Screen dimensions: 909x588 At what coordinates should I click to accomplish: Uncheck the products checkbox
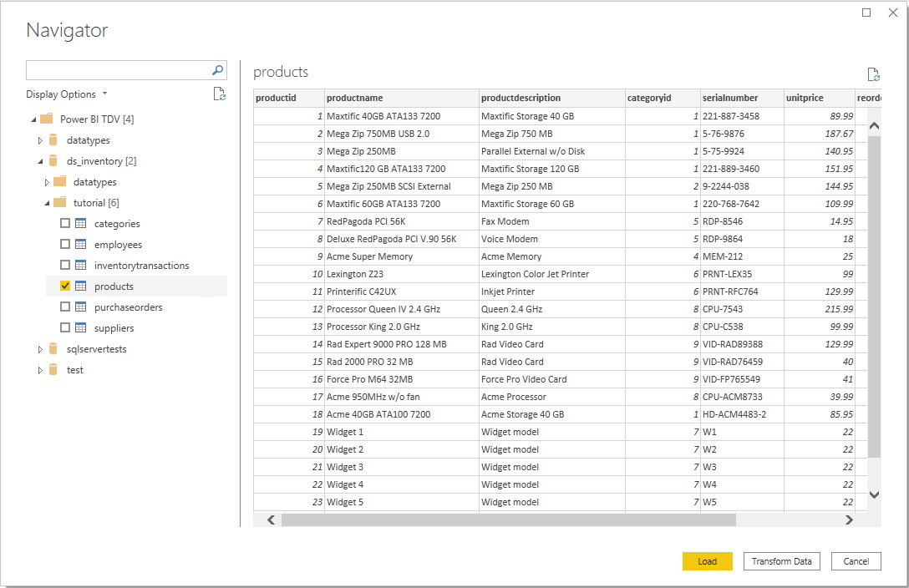pos(63,286)
